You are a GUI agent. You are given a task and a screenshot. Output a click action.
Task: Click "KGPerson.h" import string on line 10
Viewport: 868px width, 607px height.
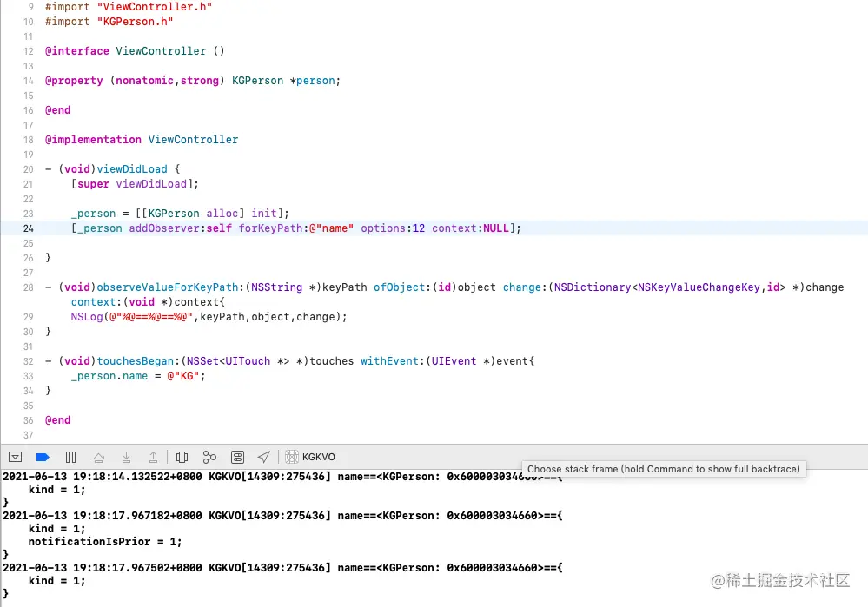tap(135, 22)
